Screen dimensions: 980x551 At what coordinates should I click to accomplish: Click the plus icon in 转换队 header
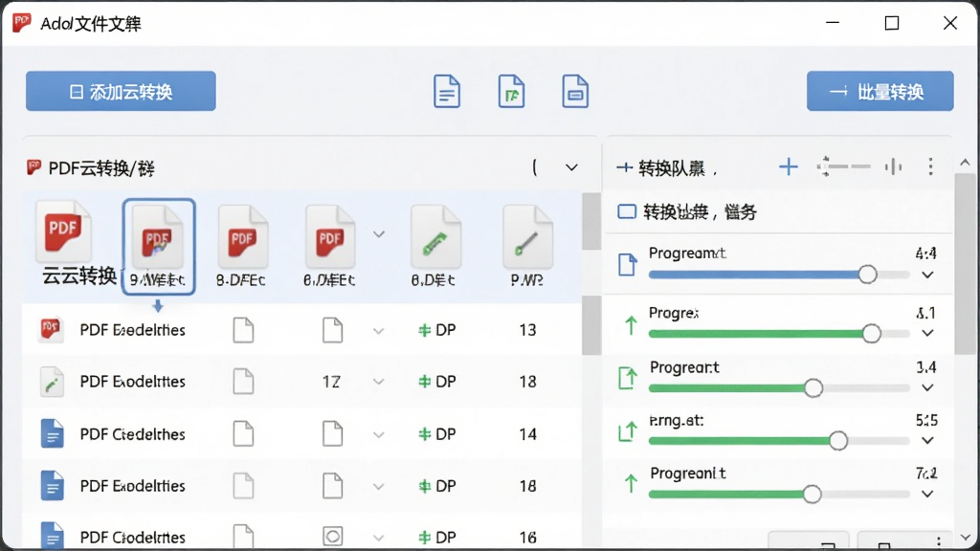point(789,166)
